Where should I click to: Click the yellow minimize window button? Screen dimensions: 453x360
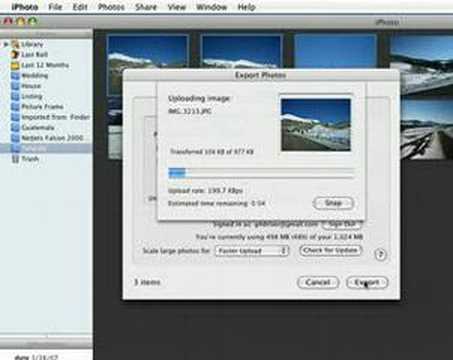(x=20, y=21)
